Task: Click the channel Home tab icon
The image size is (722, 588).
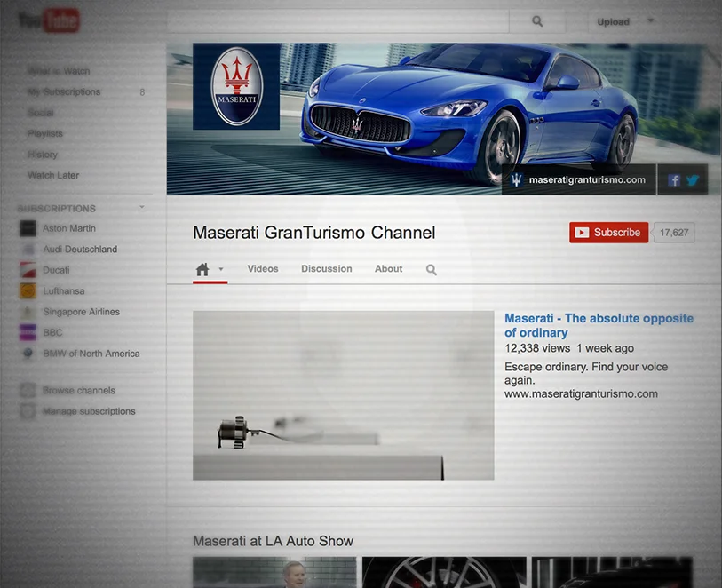Action: (x=202, y=269)
